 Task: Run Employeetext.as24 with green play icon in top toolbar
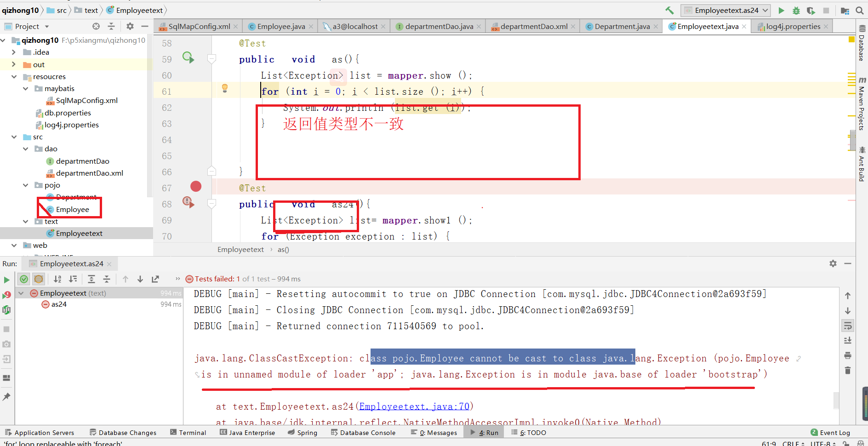pyautogui.click(x=781, y=10)
